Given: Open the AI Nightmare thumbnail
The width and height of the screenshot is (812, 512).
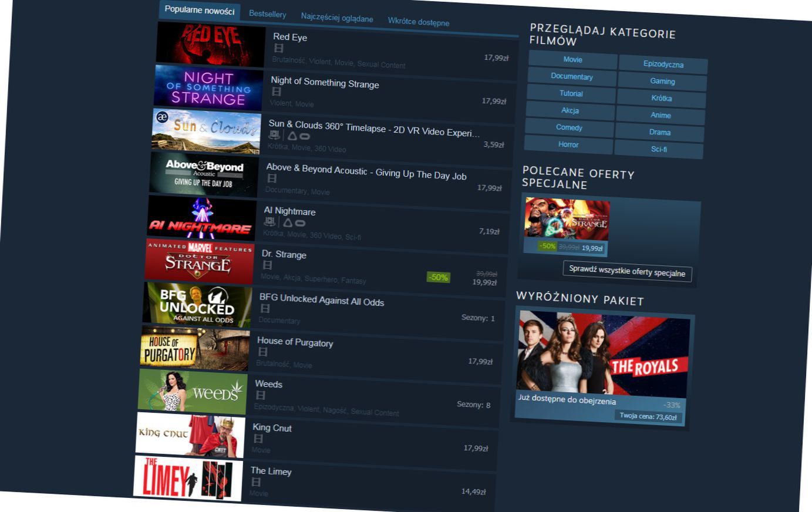Looking at the screenshot, I should click(202, 218).
